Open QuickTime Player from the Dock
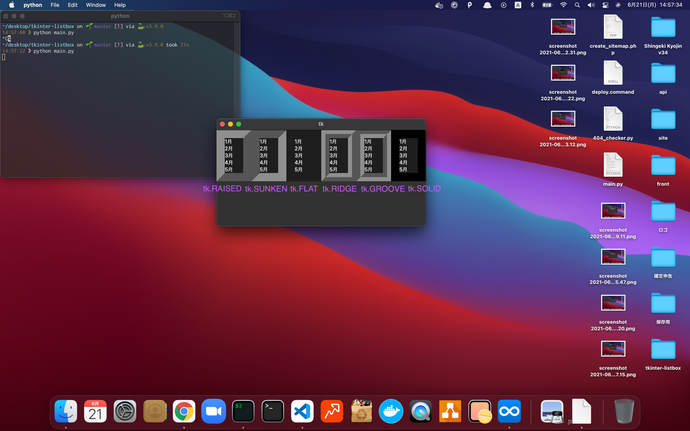690x431 pixels. tap(421, 411)
